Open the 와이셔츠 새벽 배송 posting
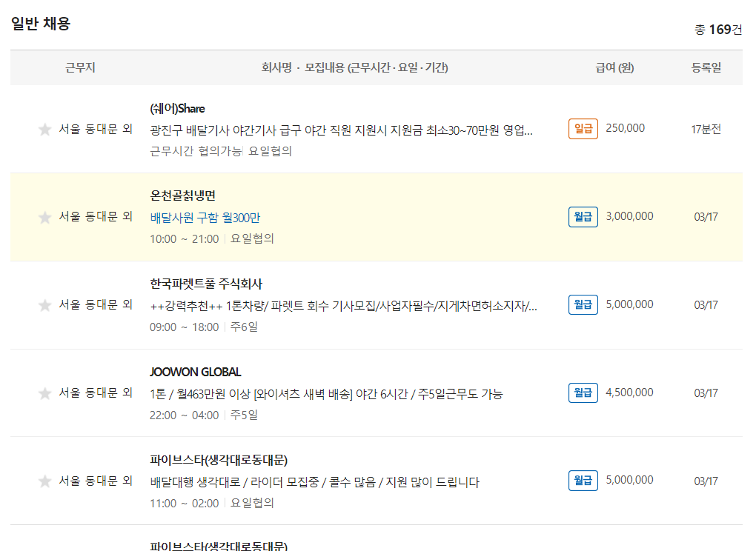 coord(326,394)
